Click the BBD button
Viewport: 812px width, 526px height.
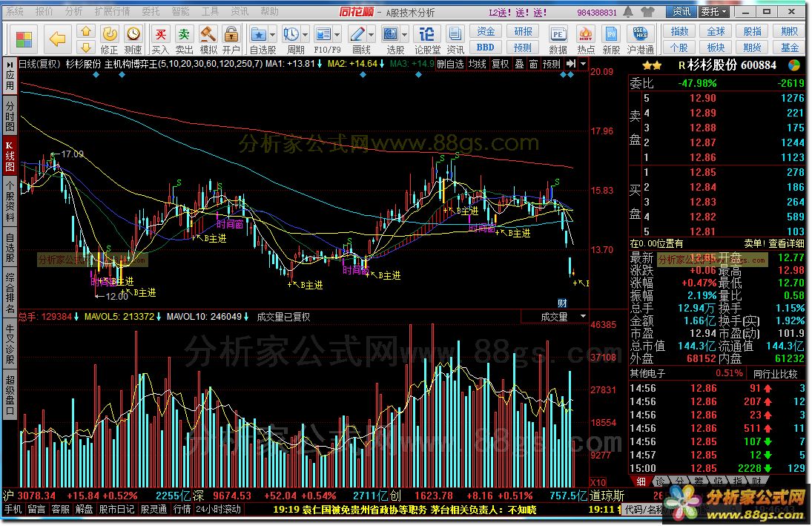click(x=485, y=47)
